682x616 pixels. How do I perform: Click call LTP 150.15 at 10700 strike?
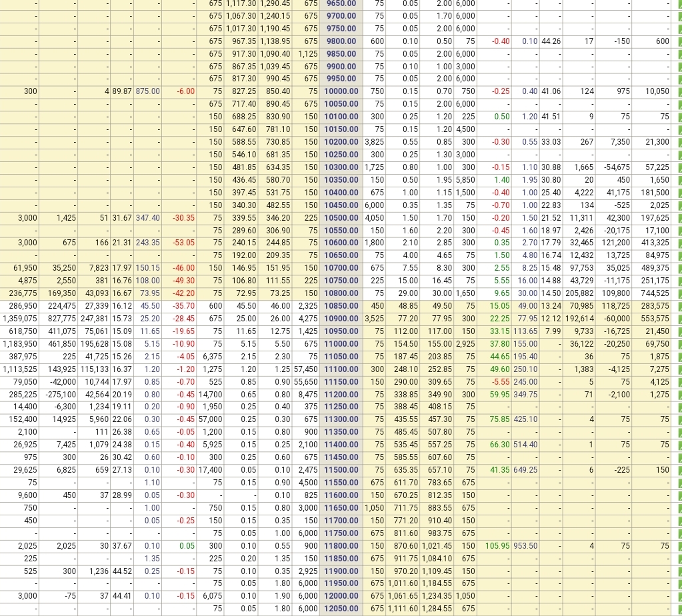click(148, 268)
